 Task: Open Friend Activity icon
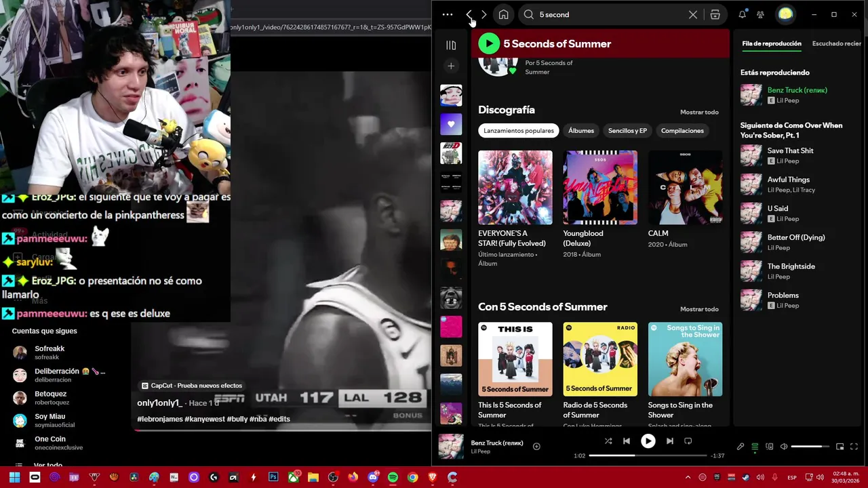pyautogui.click(x=760, y=14)
